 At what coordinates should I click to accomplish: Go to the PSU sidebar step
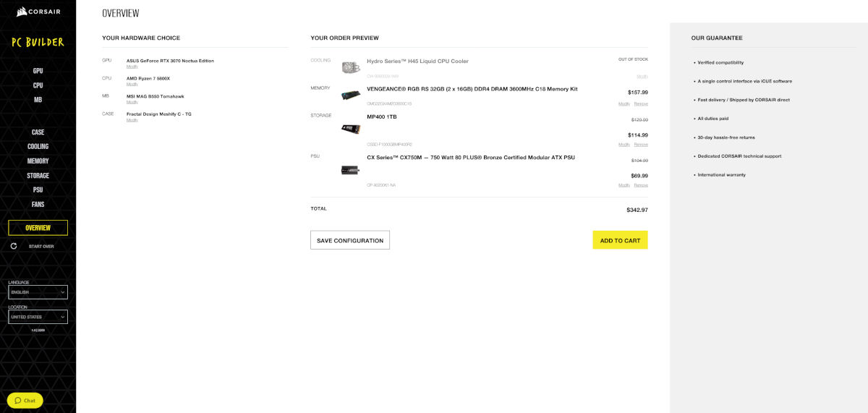[38, 190]
